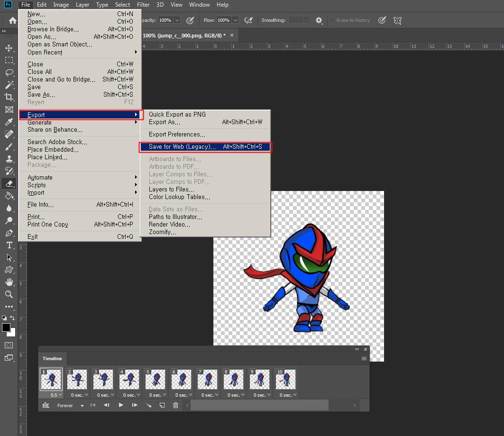Open the Edit Toolbar three-dots button
Screen dimensions: 504x436
pos(9,307)
